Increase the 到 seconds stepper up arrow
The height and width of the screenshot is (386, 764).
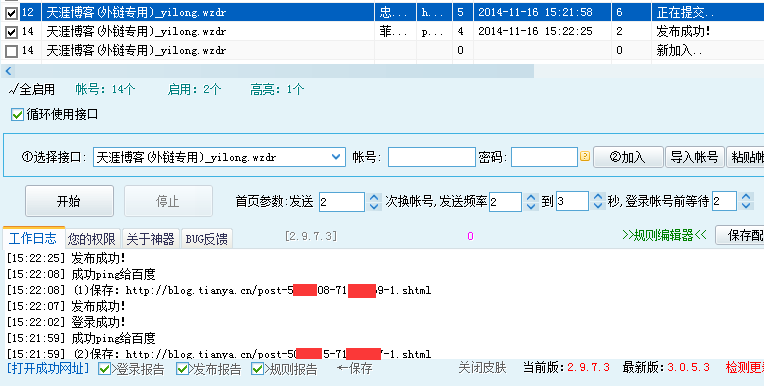(x=598, y=197)
